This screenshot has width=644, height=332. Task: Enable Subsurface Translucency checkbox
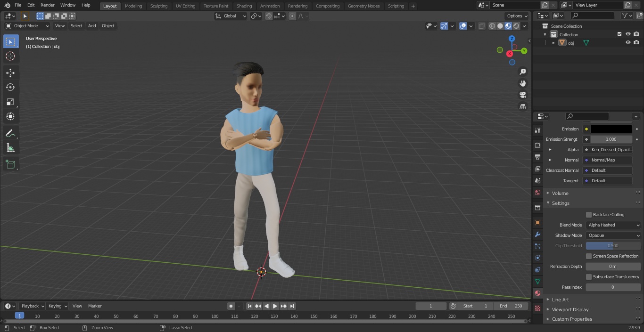(x=588, y=277)
